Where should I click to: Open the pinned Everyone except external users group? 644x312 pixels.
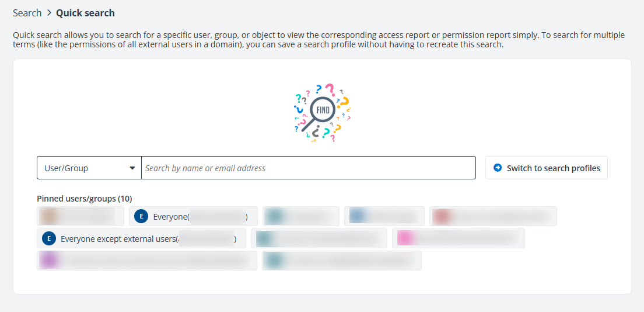(146, 239)
